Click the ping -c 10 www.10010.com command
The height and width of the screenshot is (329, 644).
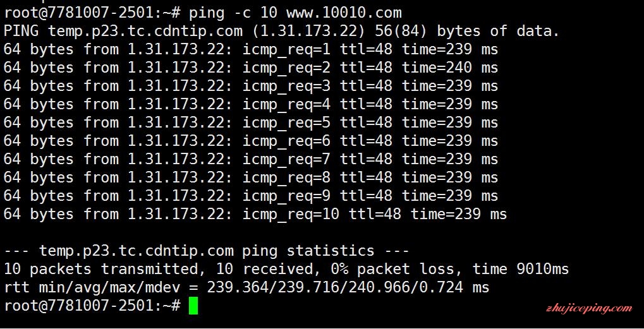pyautogui.click(x=295, y=13)
